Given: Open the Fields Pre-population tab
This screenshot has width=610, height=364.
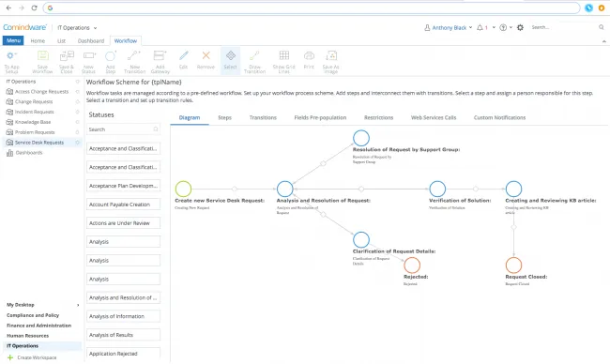Looking at the screenshot, I should 320,117.
